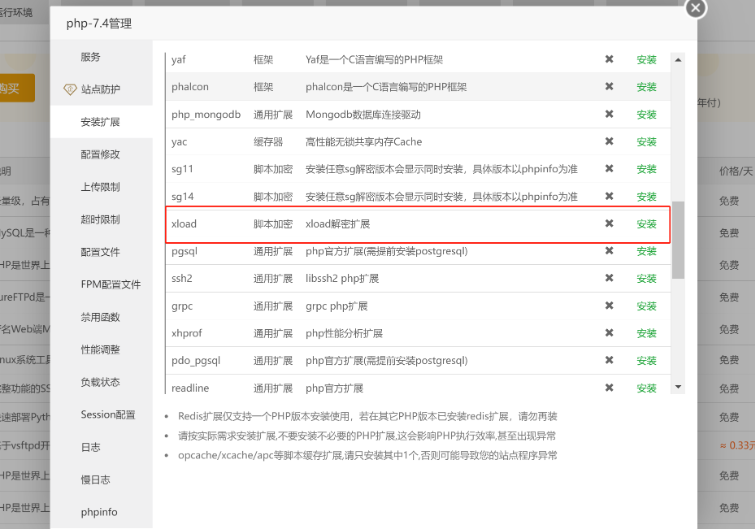This screenshot has height=529, width=755.
Task: Click the libssh2 php扩展 description
Action: click(342, 279)
